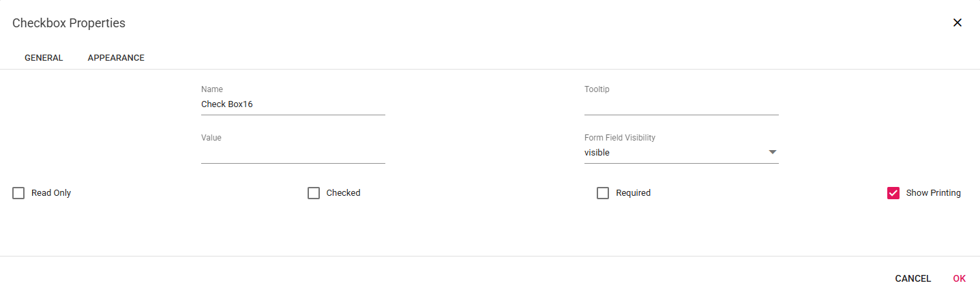Enable the Read Only checkbox

coord(18,193)
